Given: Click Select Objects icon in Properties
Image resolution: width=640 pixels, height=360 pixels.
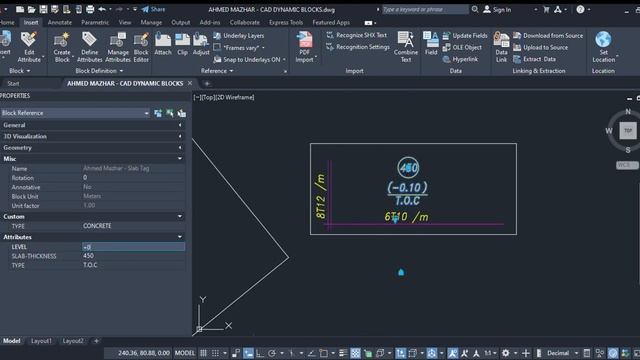Looking at the screenshot, I should pyautogui.click(x=170, y=113).
